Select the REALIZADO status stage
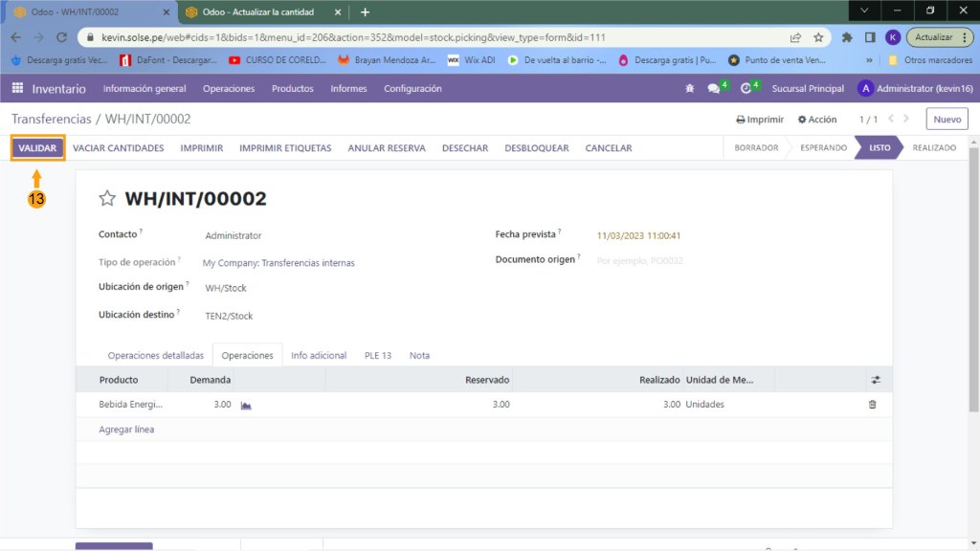 tap(933, 148)
